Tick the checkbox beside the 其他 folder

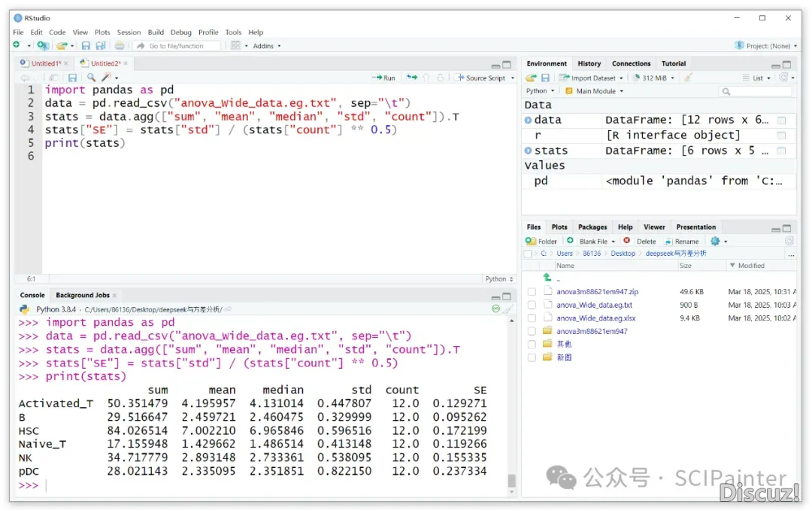[x=532, y=344]
